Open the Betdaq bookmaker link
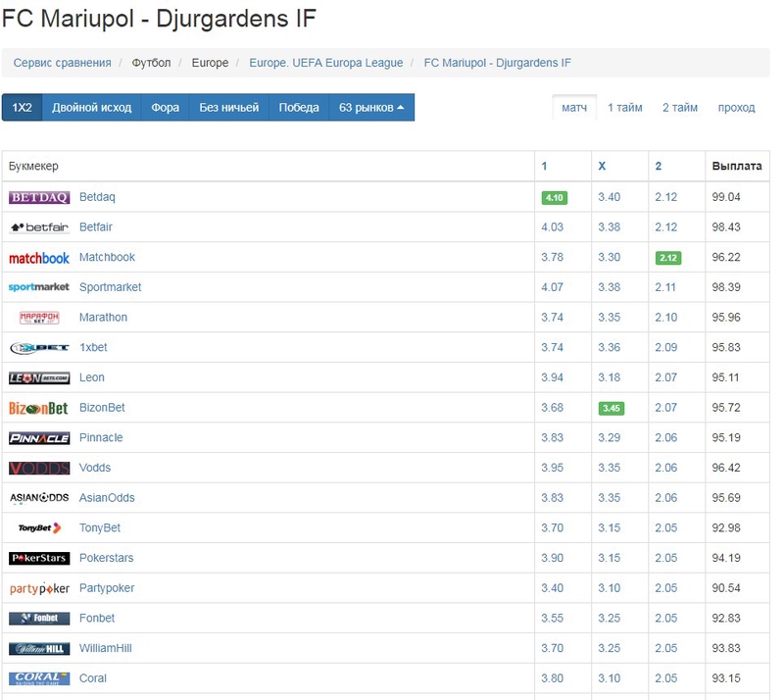This screenshot has height=700, width=784. (x=97, y=197)
